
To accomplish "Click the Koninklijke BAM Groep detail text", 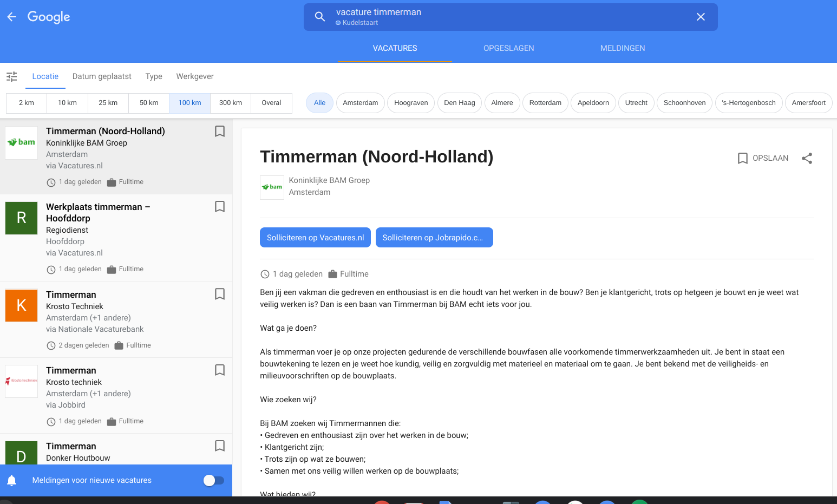I will tap(329, 180).
